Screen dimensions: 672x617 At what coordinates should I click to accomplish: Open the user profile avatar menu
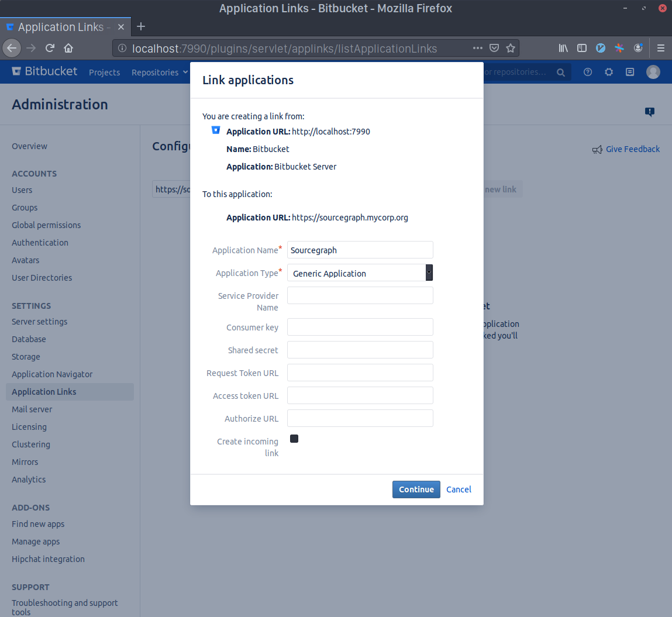tap(653, 72)
